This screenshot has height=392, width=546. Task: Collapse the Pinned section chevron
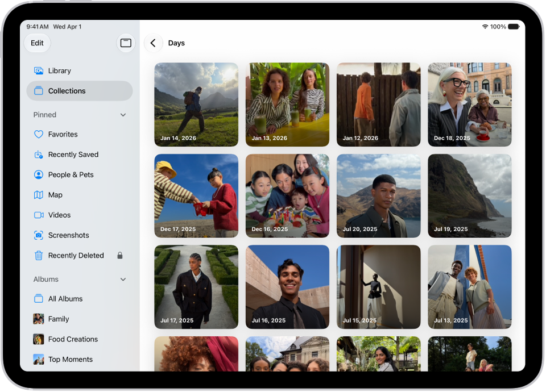pos(123,115)
